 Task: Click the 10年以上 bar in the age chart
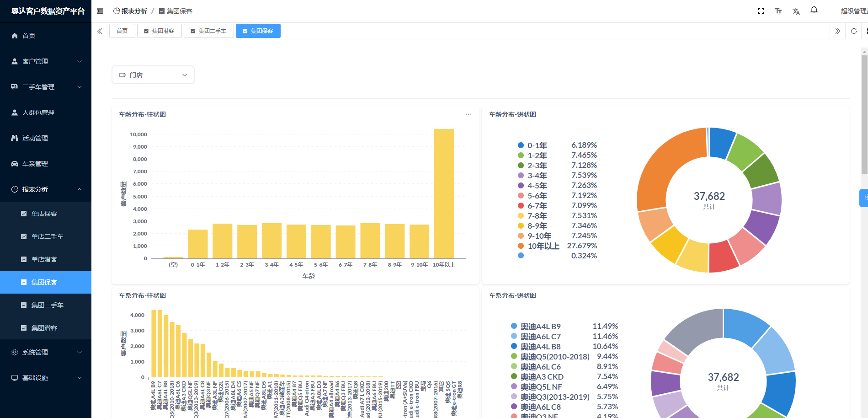(x=444, y=194)
